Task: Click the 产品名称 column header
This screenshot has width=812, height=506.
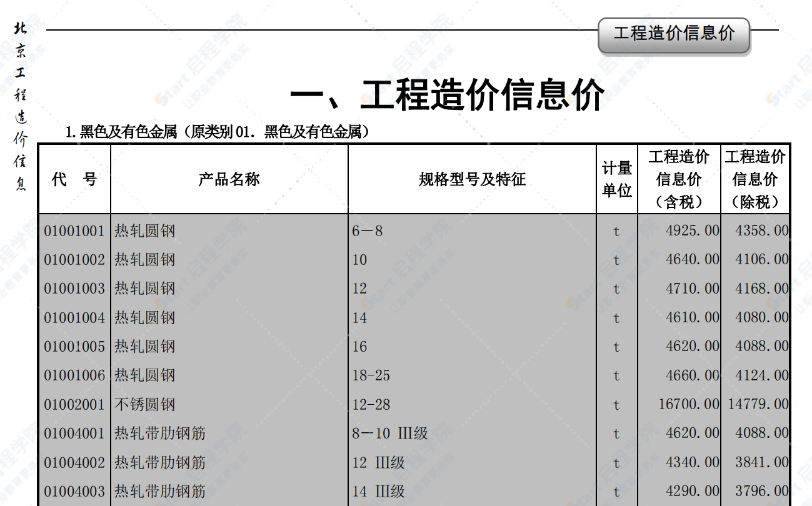Action: click(229, 180)
